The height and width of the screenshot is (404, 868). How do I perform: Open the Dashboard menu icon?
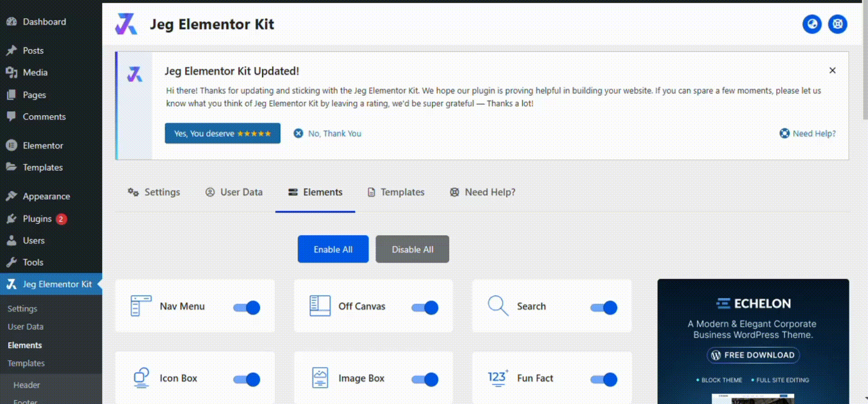[11, 22]
